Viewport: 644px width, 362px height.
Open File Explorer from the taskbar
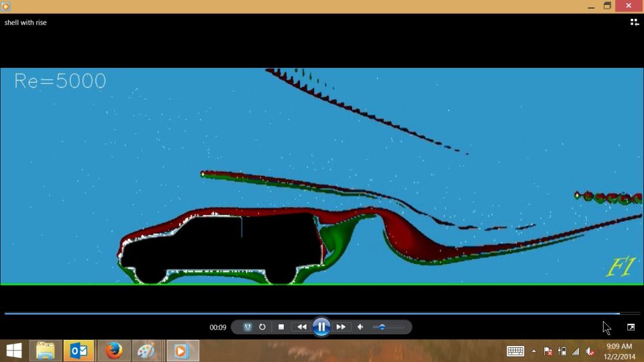pyautogui.click(x=45, y=351)
